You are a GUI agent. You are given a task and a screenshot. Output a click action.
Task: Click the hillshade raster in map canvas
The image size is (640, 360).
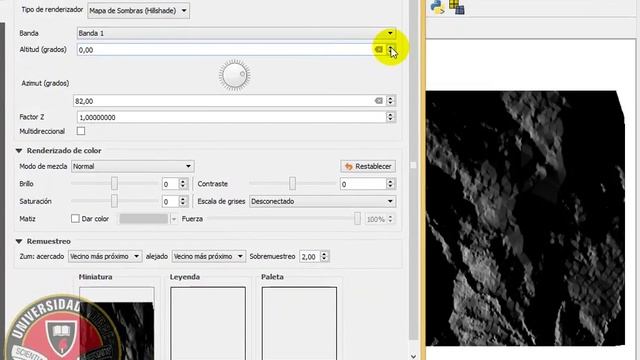point(525,218)
